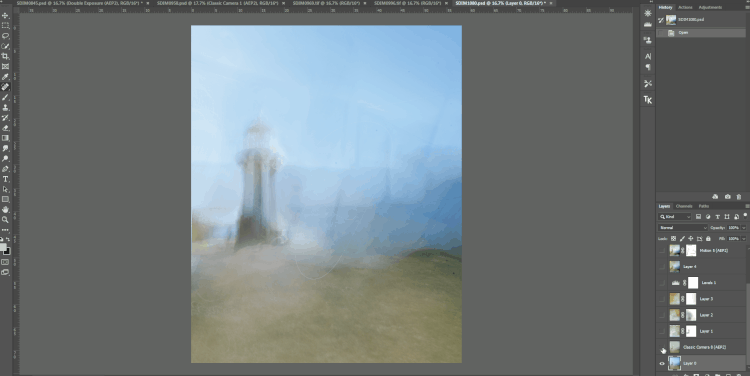Click the Opacity value field
Viewport: 750px width, 376px height.
pyautogui.click(x=734, y=228)
